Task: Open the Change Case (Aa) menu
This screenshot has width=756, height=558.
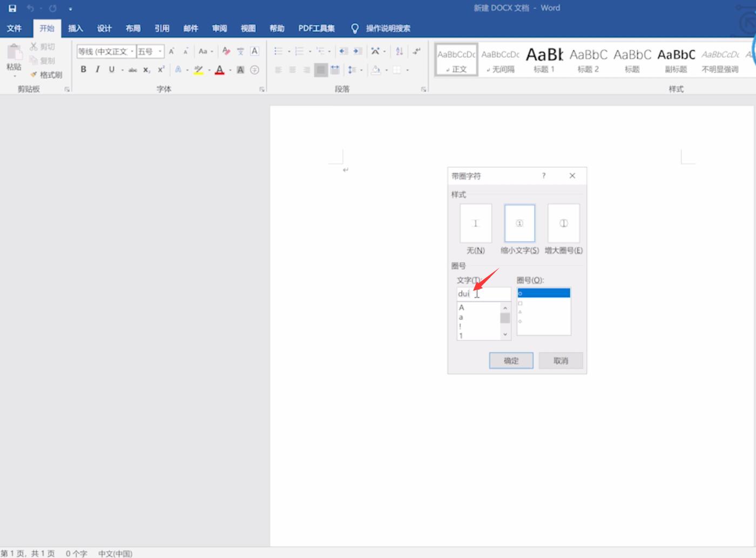Action: pos(205,51)
